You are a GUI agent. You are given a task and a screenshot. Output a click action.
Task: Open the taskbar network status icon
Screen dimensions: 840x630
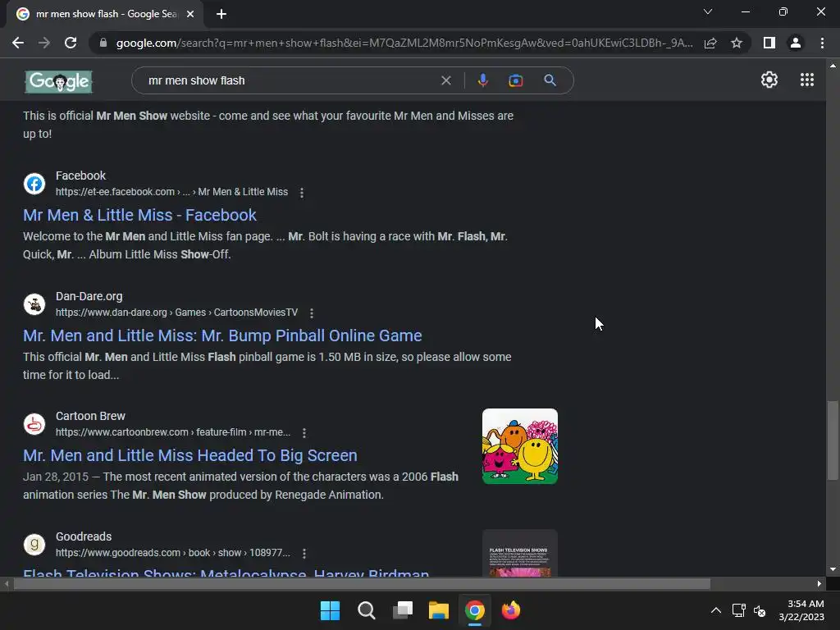[x=739, y=610]
